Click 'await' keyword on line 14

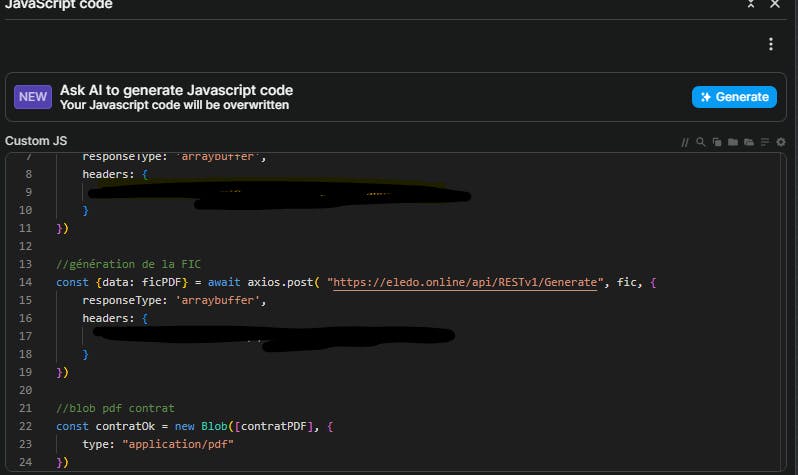pos(224,282)
